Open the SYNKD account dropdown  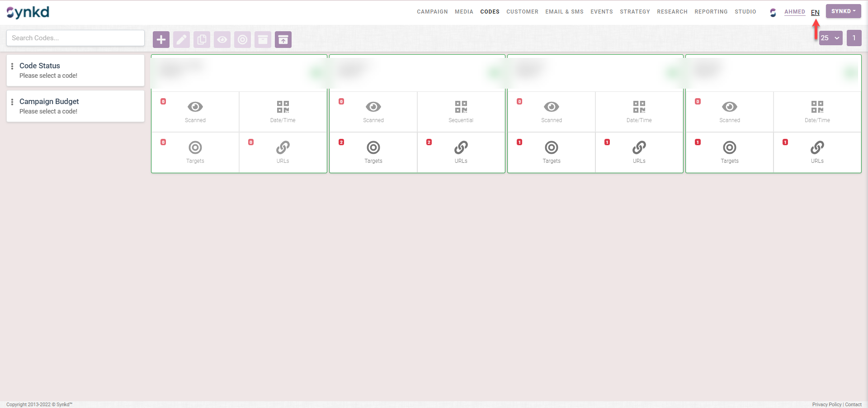(843, 11)
